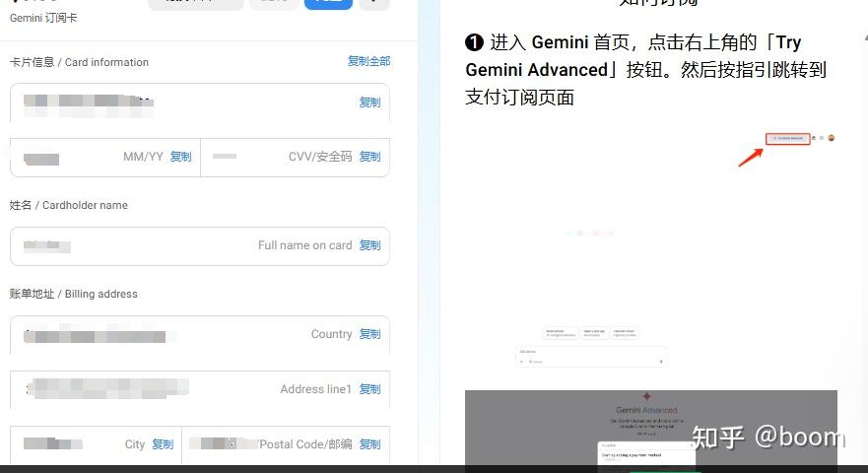Copy the Address line1 value

[x=369, y=389]
